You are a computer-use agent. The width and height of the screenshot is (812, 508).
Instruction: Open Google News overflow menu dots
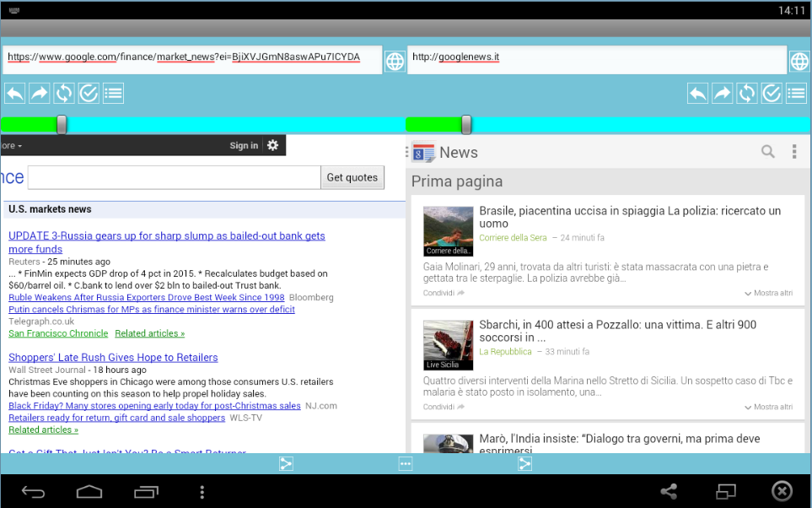[794, 151]
